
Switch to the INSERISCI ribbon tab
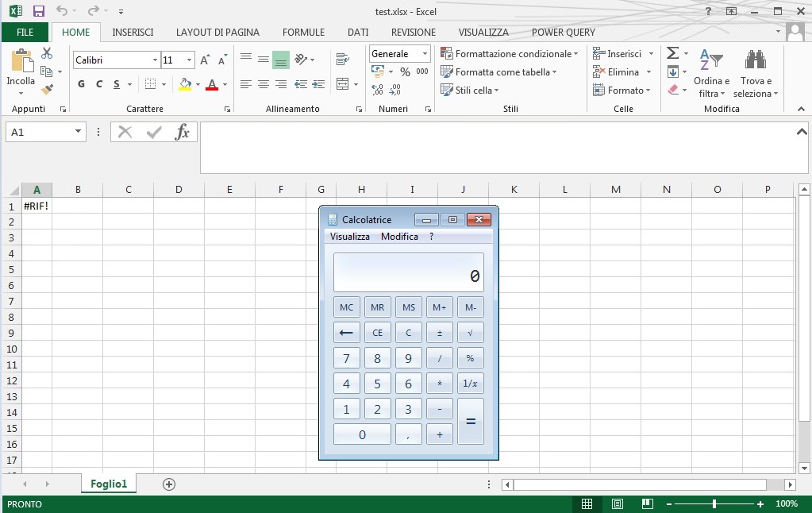pyautogui.click(x=133, y=32)
